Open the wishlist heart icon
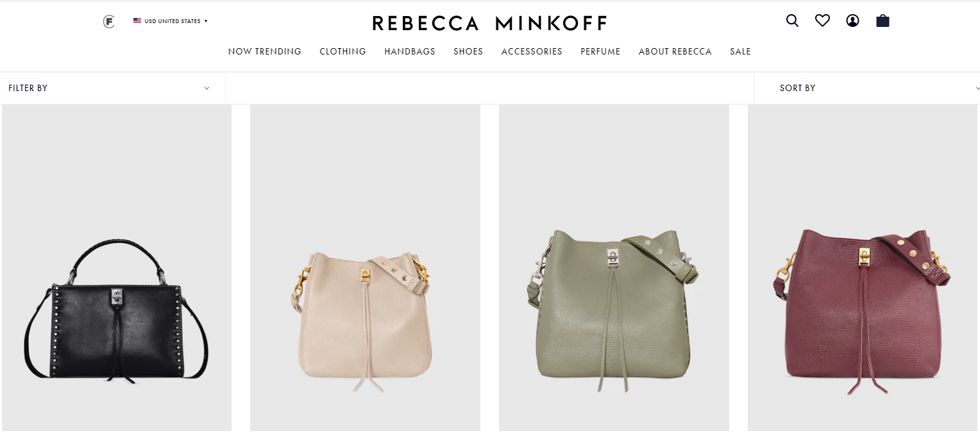Viewport: 980px width, 433px height. point(822,21)
